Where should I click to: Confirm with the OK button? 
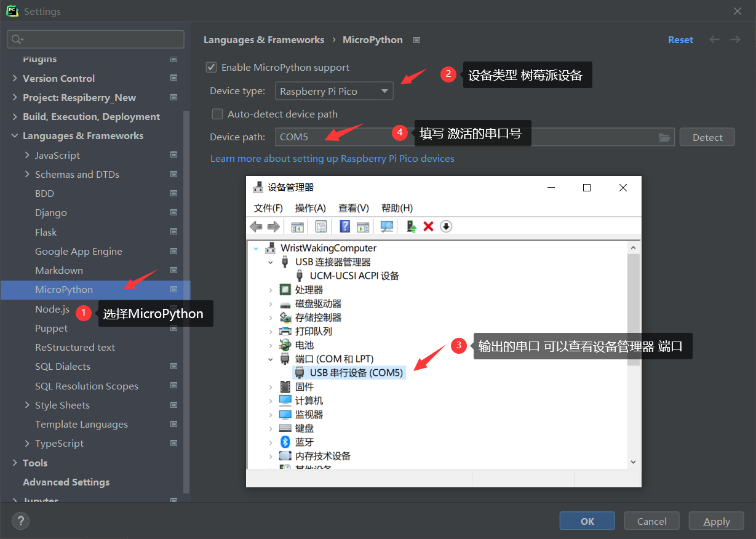tap(587, 521)
